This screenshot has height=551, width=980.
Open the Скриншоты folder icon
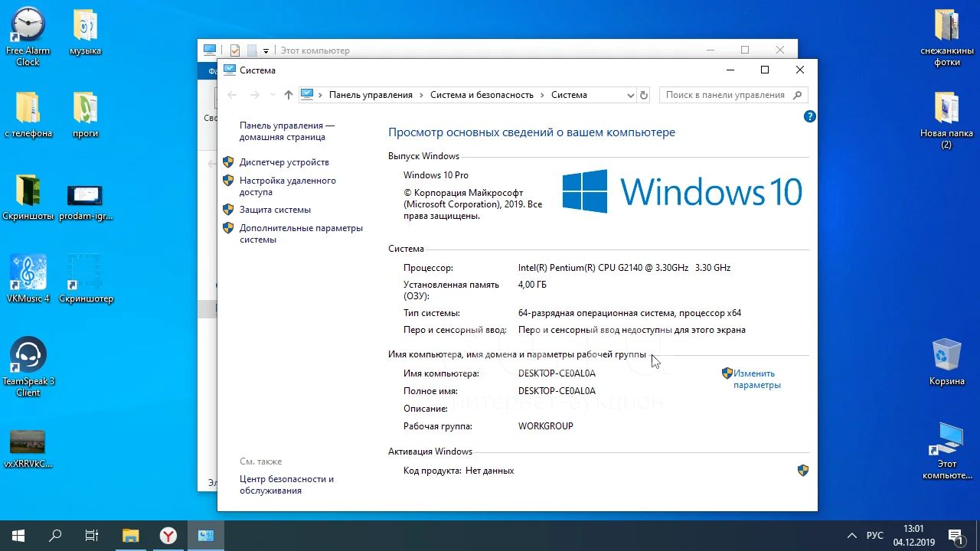tap(28, 197)
